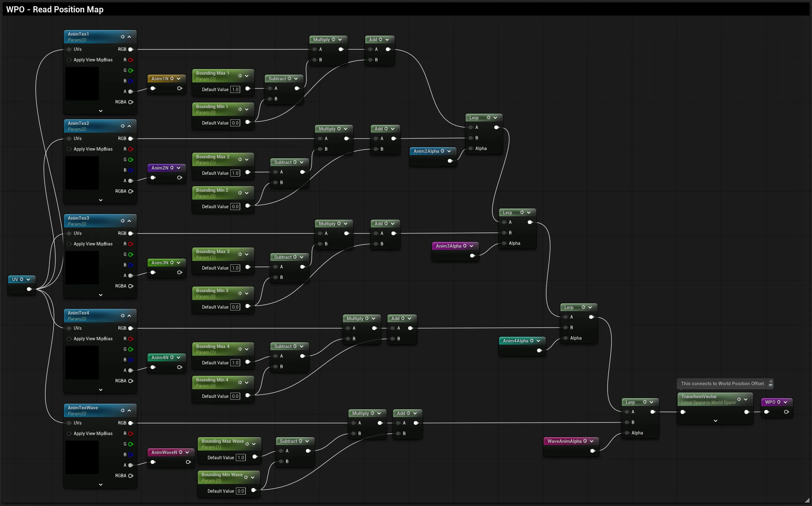Click the Anim3Alpha output pin
Screen dimensions: 812x506
coord(472,256)
